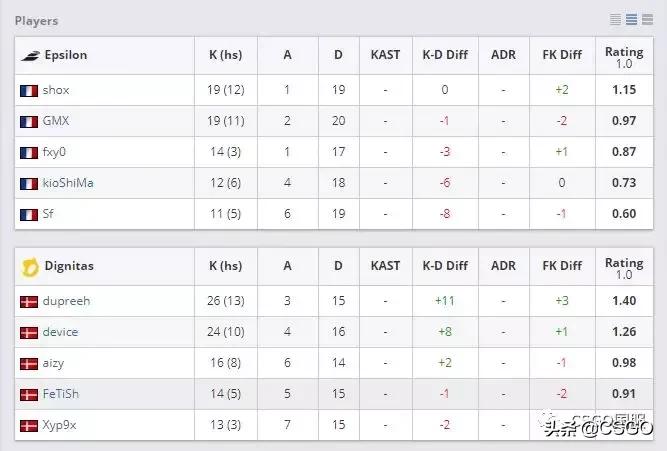Open player profile for fxy0
667x451 pixels.
click(x=54, y=152)
